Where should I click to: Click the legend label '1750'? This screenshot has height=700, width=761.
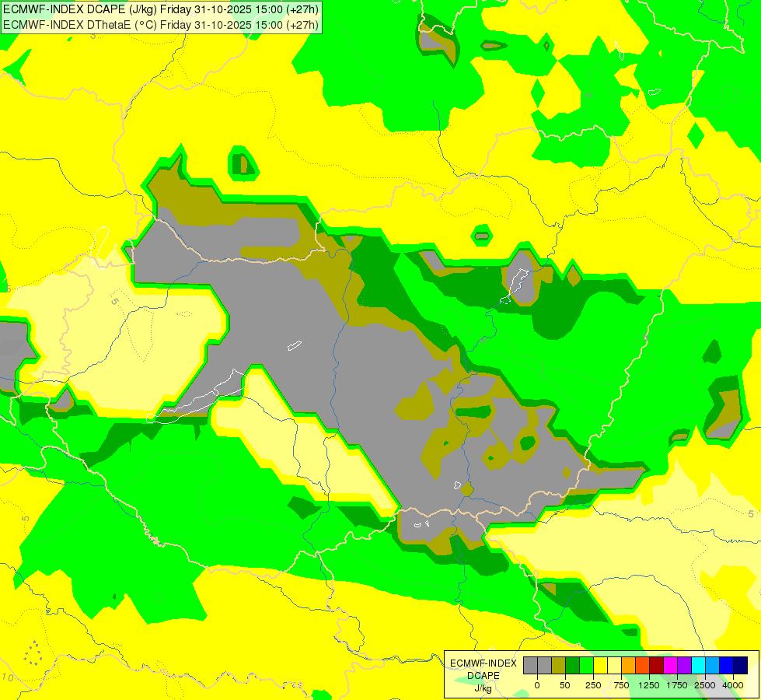click(677, 685)
